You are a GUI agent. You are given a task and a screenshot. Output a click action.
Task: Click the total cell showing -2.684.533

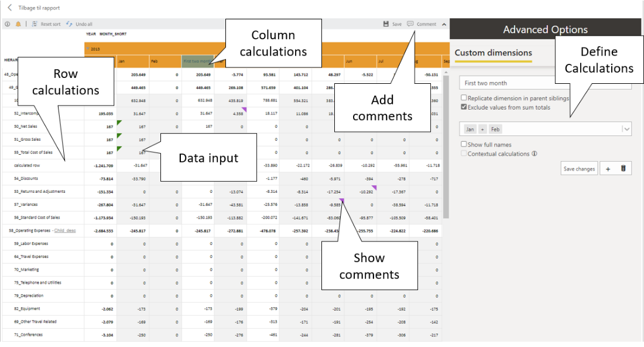[101, 231]
